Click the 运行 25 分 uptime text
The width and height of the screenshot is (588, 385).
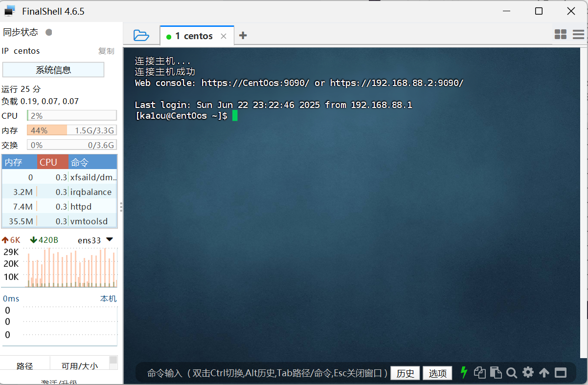21,89
